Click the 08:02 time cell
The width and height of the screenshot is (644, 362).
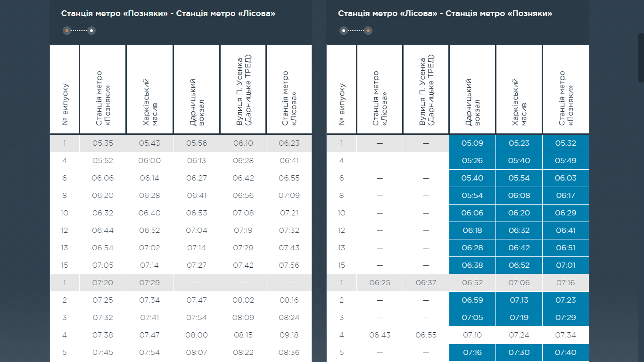point(243,300)
